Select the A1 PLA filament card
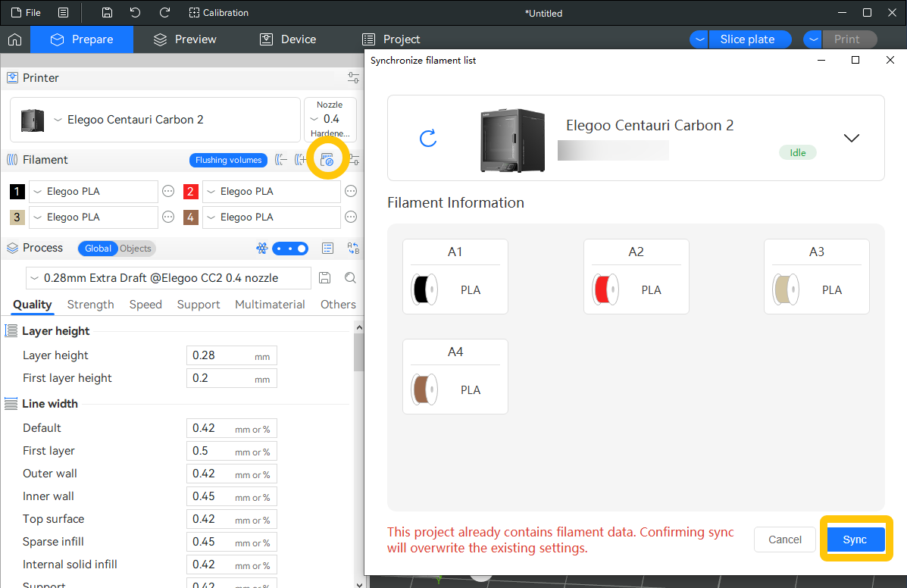 click(x=455, y=277)
